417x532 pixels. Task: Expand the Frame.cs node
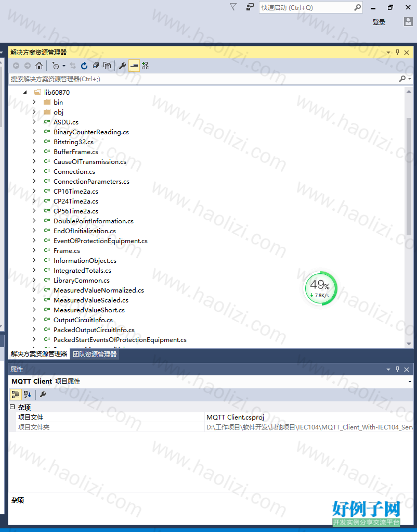[34, 250]
